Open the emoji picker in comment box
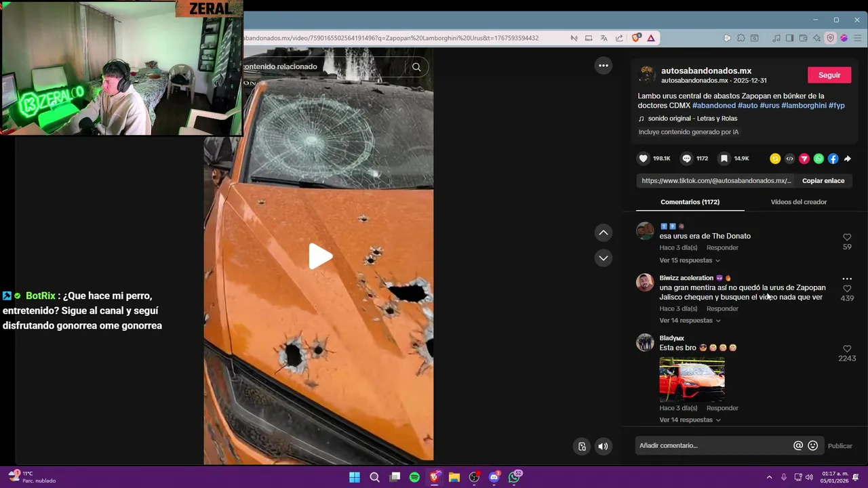868x488 pixels. tap(813, 445)
